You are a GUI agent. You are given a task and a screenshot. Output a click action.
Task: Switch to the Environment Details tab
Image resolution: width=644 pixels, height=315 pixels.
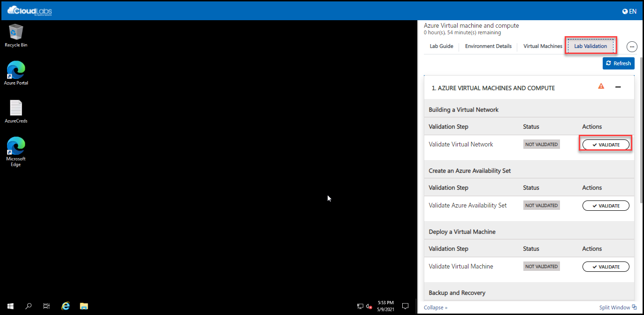click(488, 46)
